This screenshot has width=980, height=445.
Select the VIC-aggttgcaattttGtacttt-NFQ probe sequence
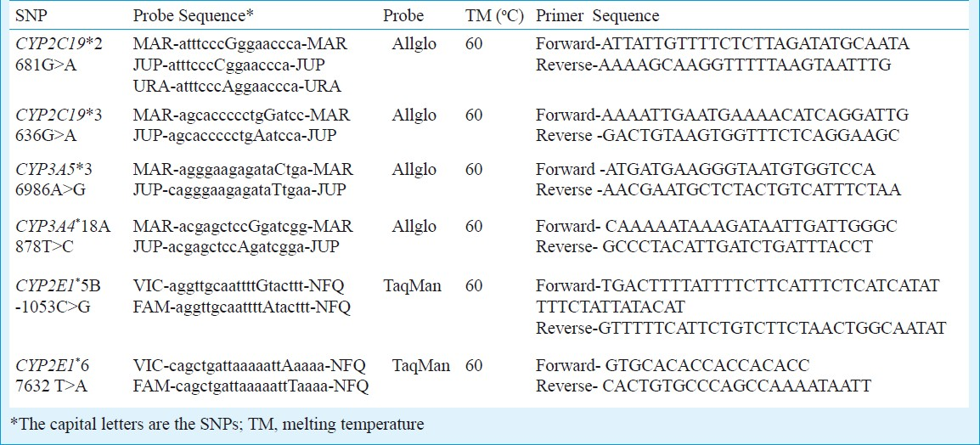239,286
